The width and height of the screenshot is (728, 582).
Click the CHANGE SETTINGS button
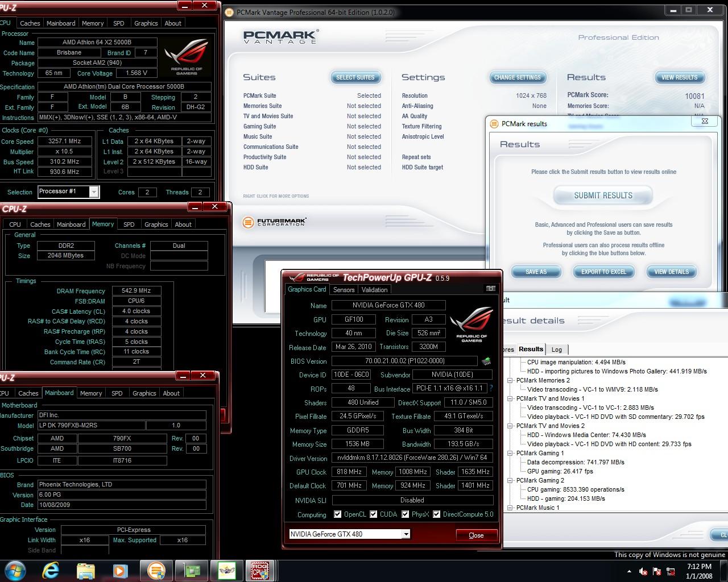pyautogui.click(x=518, y=77)
